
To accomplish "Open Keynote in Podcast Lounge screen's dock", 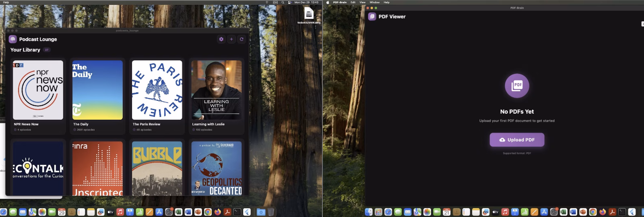I will coord(130,212).
